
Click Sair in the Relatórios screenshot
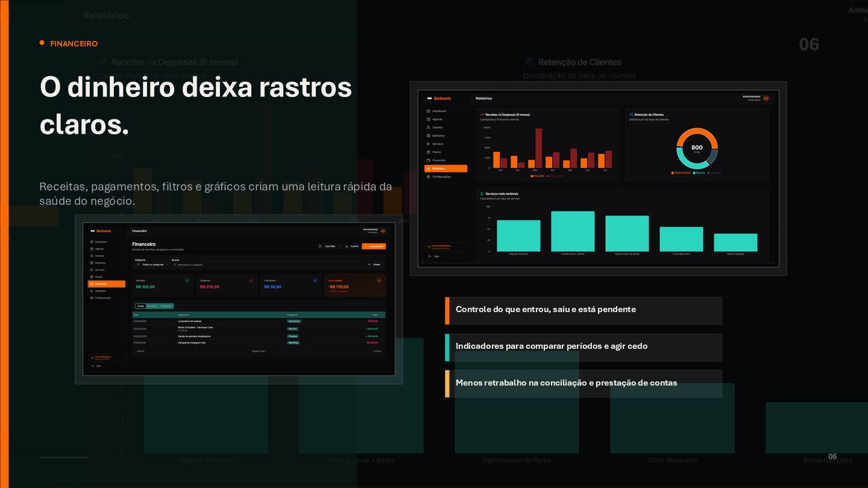point(433,256)
